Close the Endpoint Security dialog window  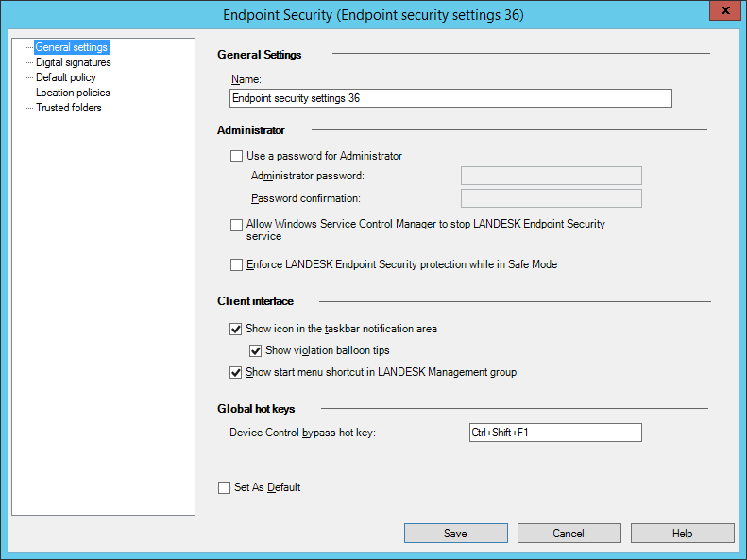tap(723, 11)
